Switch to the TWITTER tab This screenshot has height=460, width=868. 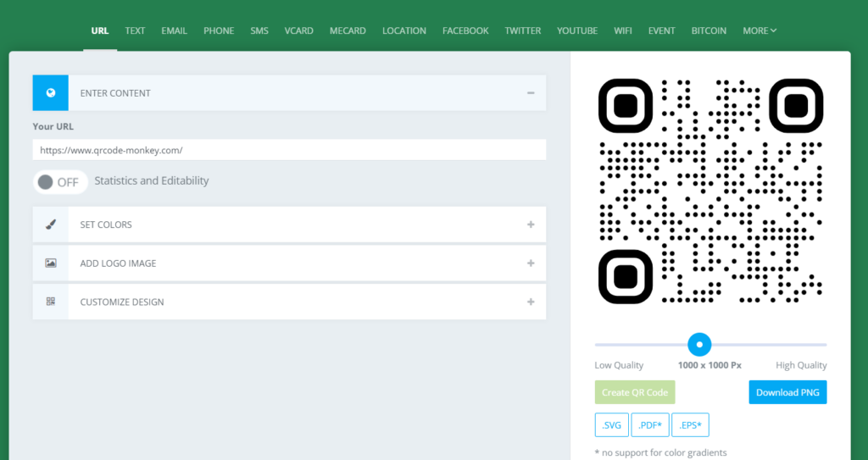pyautogui.click(x=522, y=30)
